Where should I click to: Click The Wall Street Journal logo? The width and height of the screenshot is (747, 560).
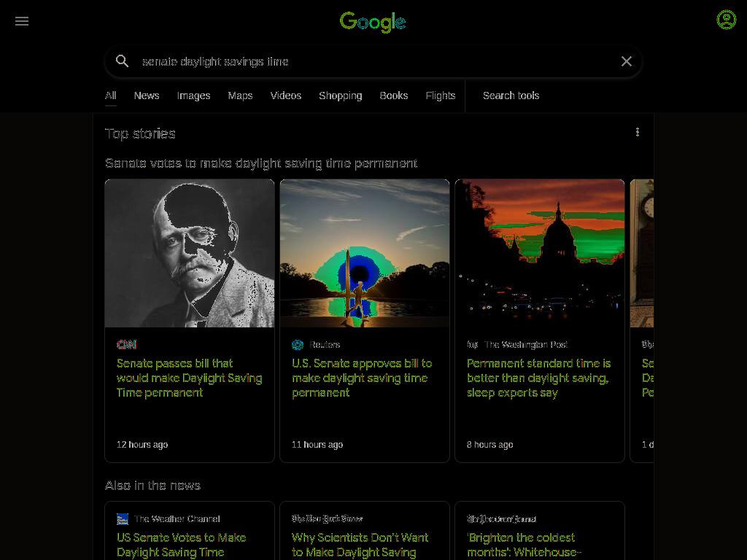coord(502,518)
